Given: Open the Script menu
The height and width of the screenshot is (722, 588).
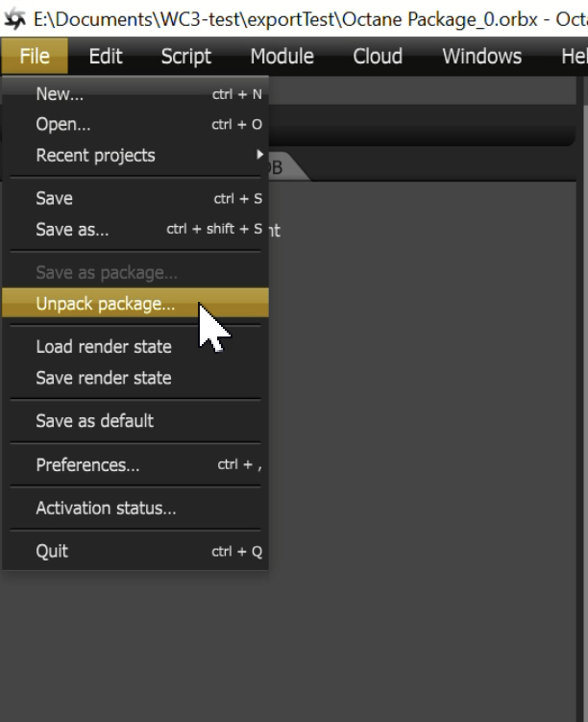Looking at the screenshot, I should tap(186, 57).
